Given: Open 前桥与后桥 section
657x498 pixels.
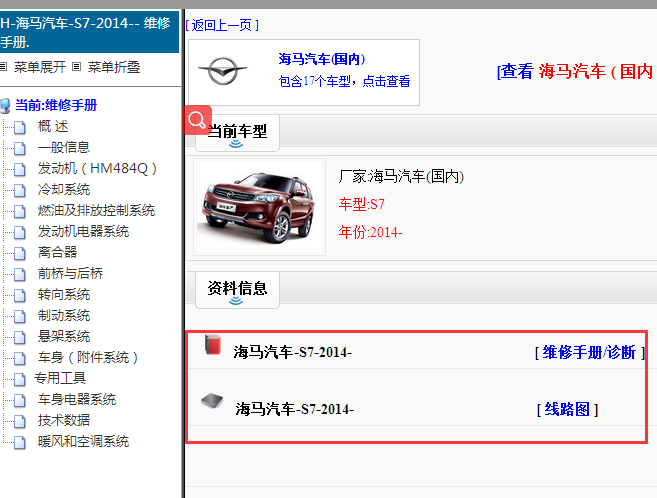Looking at the screenshot, I should click(x=70, y=273).
